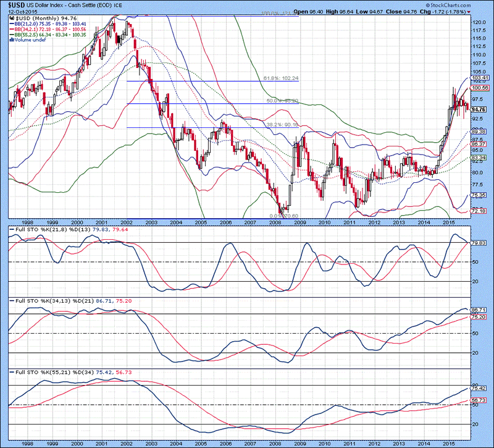494x448 pixels.
Task: Click the 12-Oct-2015 chart date label
Action: point(17,11)
